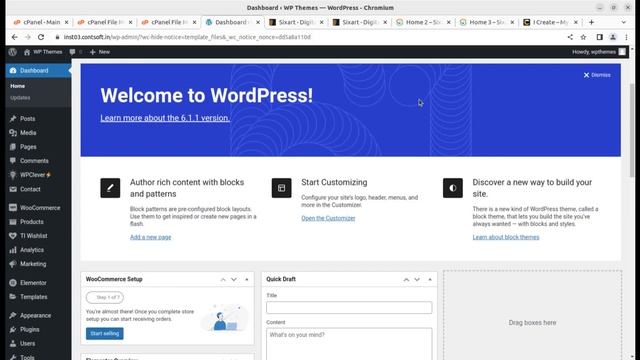Click Learn about block themes link

[506, 237]
